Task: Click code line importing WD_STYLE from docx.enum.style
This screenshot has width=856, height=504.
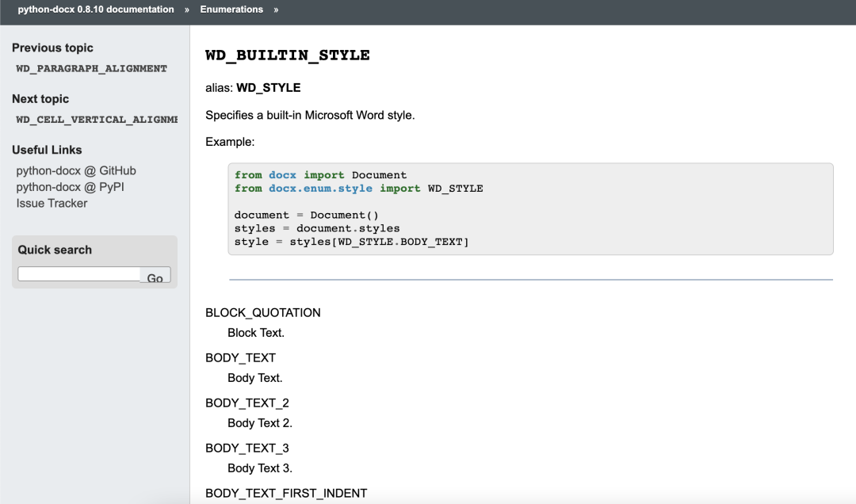Action: click(x=359, y=189)
